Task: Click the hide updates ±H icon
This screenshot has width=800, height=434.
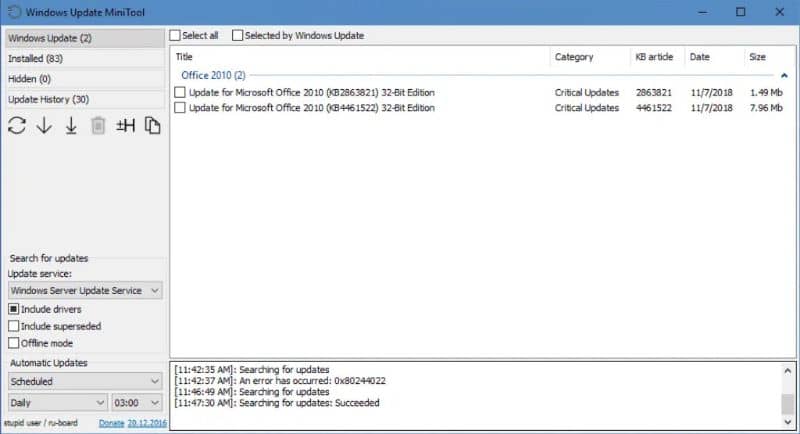Action: [126, 125]
